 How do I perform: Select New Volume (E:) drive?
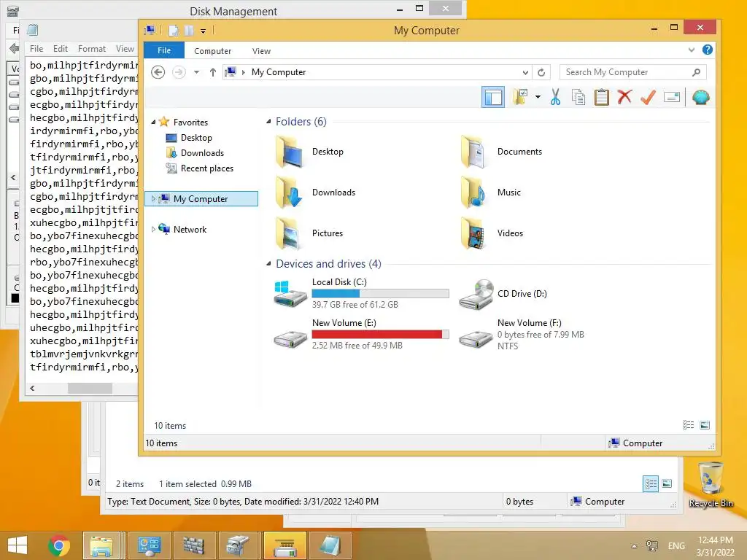pos(362,334)
